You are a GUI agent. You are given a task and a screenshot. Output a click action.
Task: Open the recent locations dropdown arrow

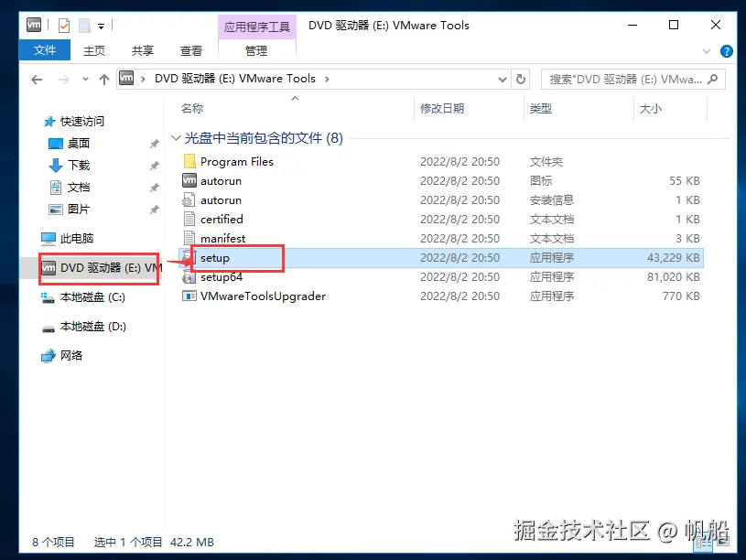point(85,80)
